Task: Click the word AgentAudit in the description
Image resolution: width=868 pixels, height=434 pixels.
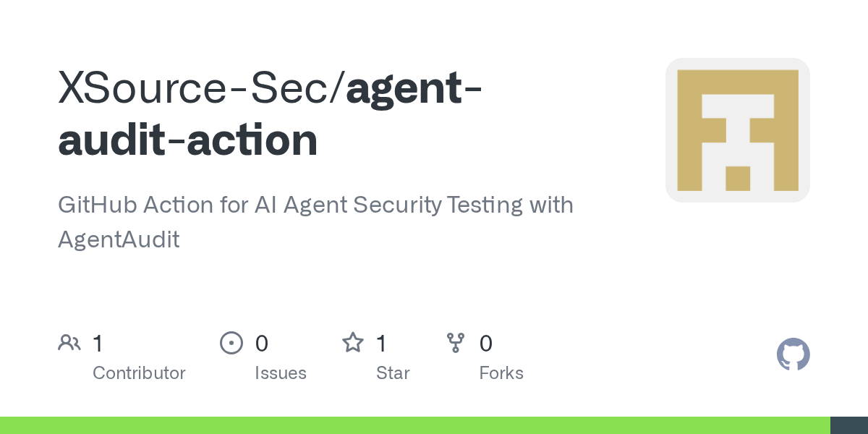Action: pyautogui.click(x=119, y=239)
